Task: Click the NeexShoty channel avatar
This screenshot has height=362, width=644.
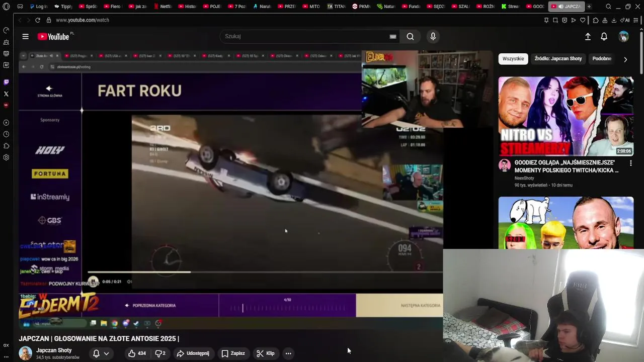Action: (505, 166)
